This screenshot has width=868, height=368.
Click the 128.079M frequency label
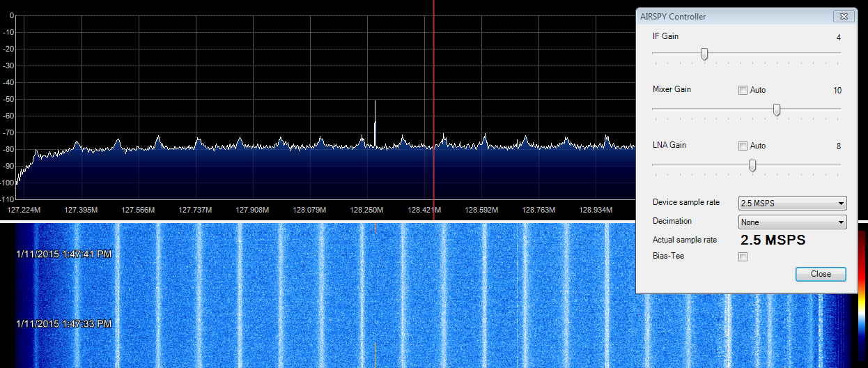(309, 209)
